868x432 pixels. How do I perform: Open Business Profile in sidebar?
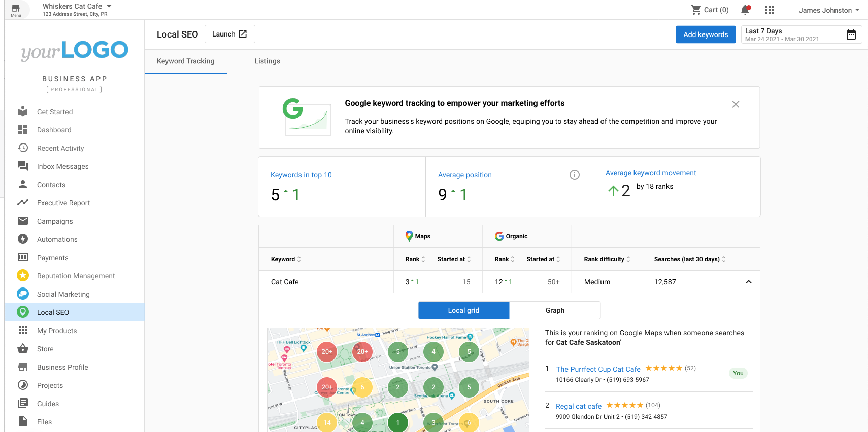(75, 367)
